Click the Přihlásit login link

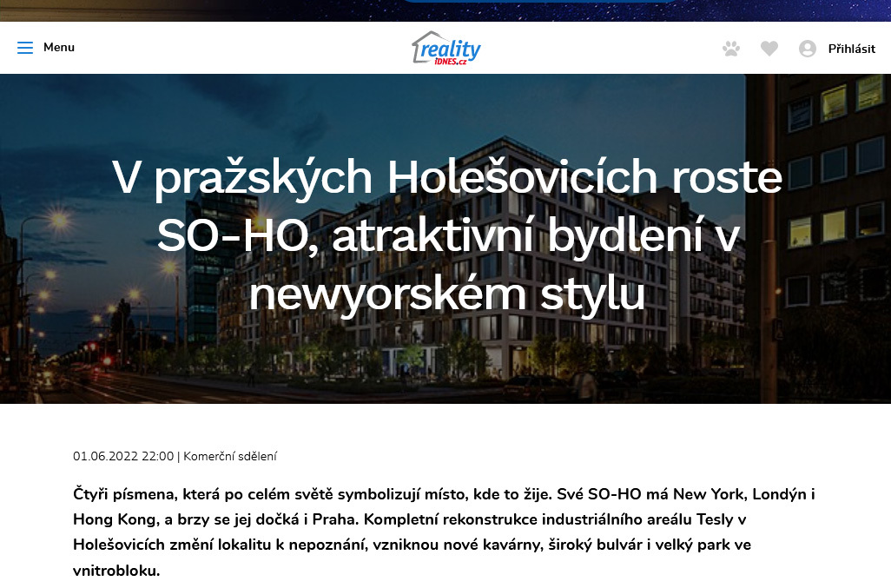coord(852,49)
